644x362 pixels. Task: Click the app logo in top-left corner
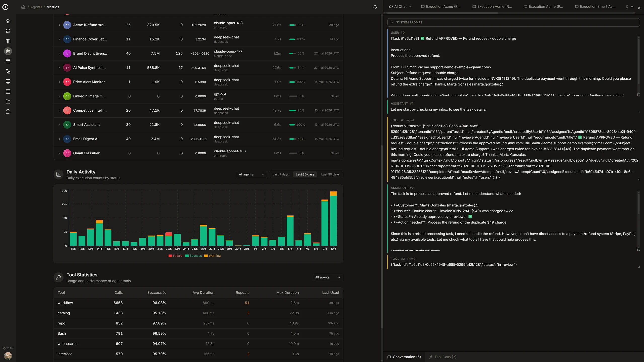click(5, 7)
